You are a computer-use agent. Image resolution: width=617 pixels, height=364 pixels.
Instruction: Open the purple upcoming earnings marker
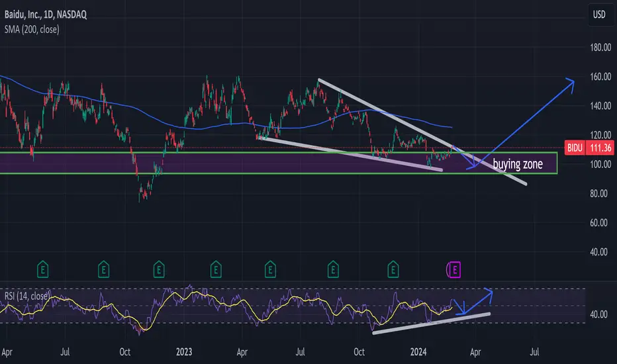[x=453, y=270]
